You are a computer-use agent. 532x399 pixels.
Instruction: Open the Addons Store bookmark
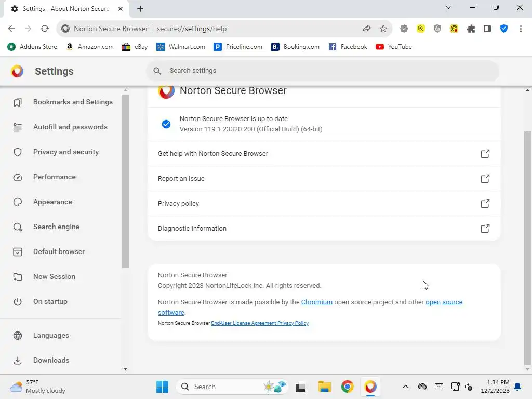tap(32, 47)
